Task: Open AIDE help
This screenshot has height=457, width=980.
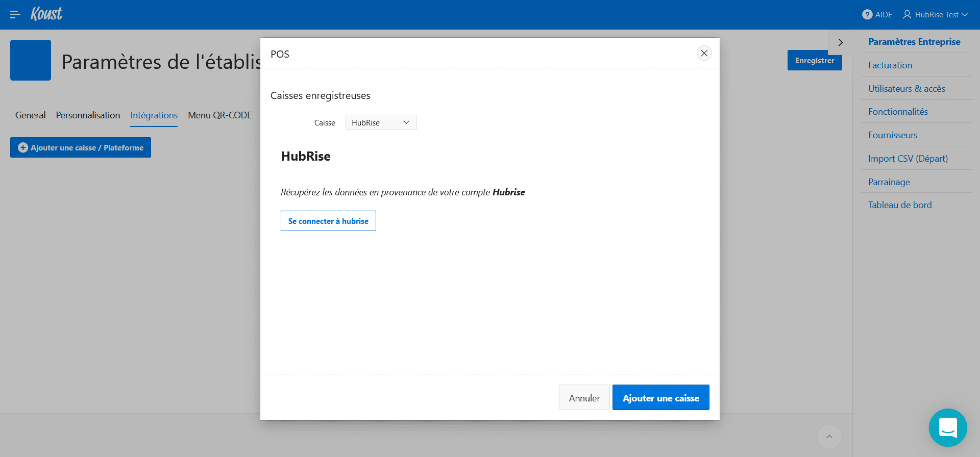Action: pyautogui.click(x=877, y=15)
